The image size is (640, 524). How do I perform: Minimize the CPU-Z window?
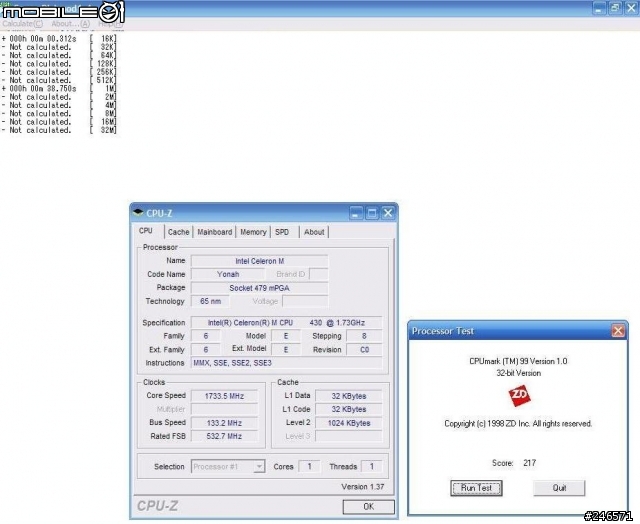tap(356, 213)
